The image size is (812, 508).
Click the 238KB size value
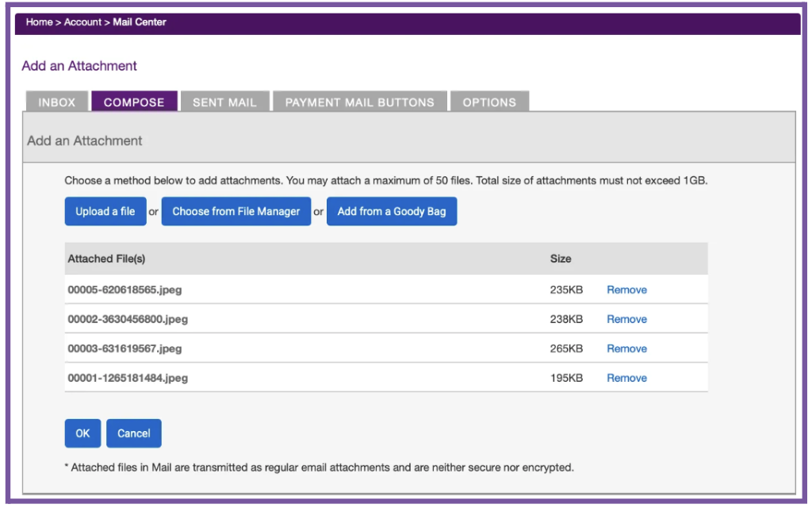pyautogui.click(x=566, y=319)
